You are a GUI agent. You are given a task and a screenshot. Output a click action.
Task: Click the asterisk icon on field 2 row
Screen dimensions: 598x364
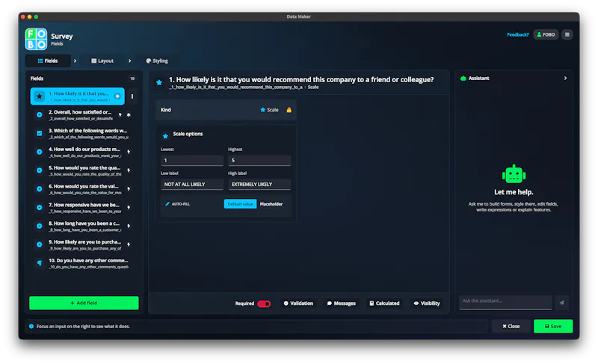(x=129, y=114)
